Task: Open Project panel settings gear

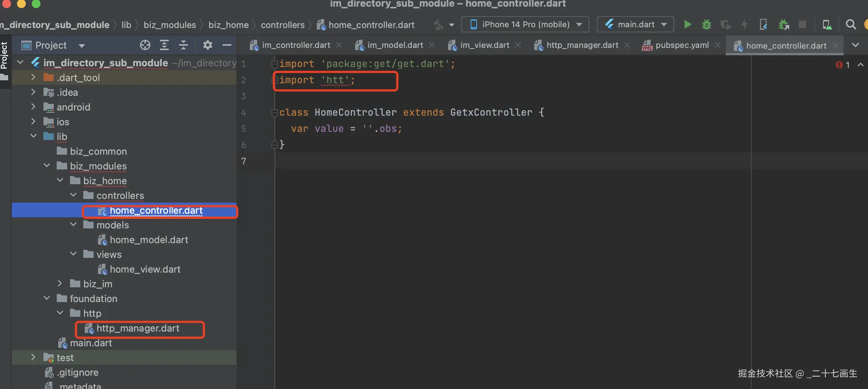Action: click(208, 45)
